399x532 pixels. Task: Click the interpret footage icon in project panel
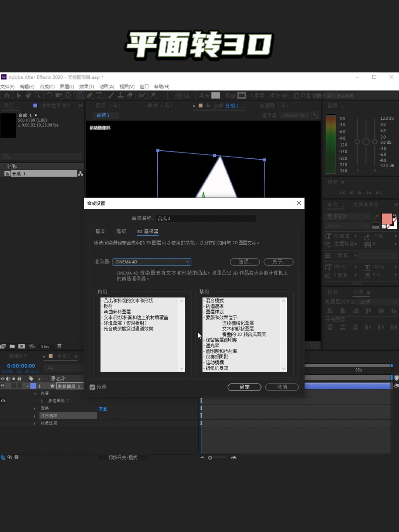click(3, 346)
